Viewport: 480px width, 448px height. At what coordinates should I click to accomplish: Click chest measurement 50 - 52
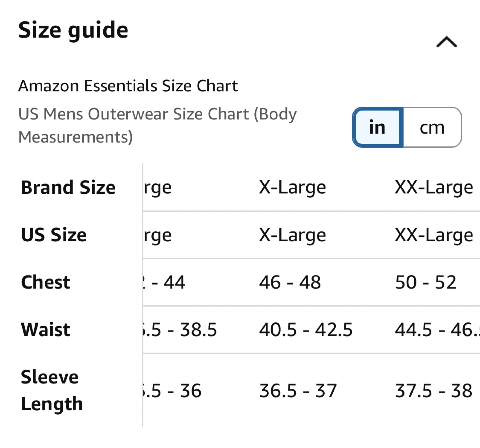[425, 282]
